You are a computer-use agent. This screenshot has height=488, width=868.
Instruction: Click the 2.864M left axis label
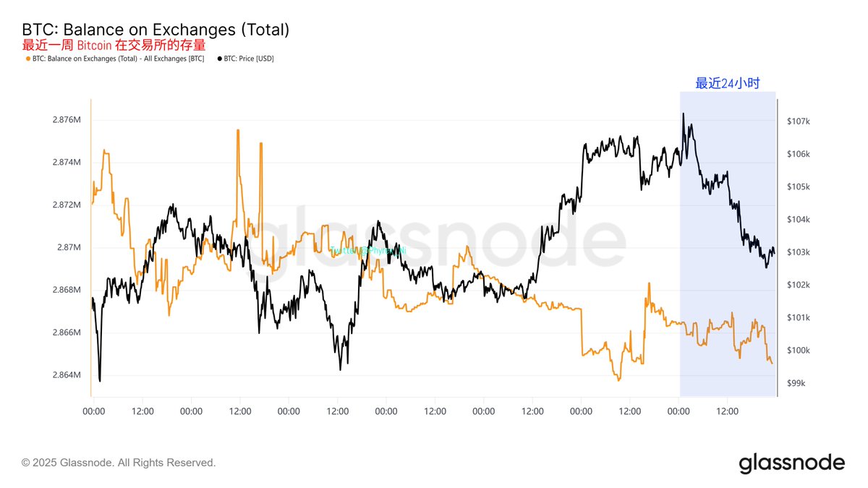(x=67, y=375)
